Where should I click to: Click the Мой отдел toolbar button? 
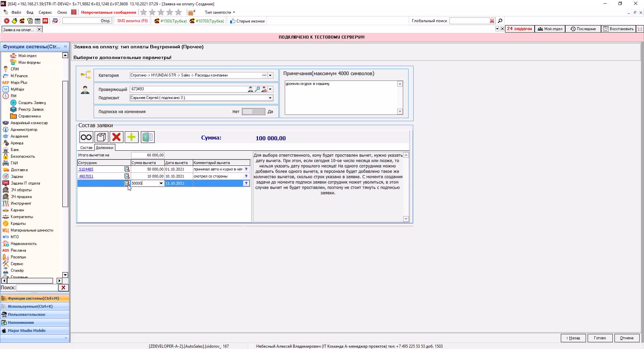coord(550,29)
